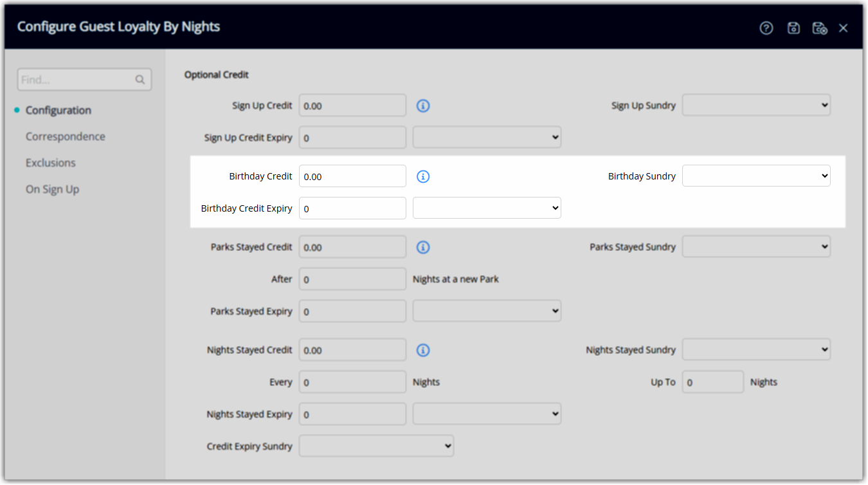Open the Birthday Credit Expiry period dropdown
The height and width of the screenshot is (485, 868).
click(x=487, y=208)
